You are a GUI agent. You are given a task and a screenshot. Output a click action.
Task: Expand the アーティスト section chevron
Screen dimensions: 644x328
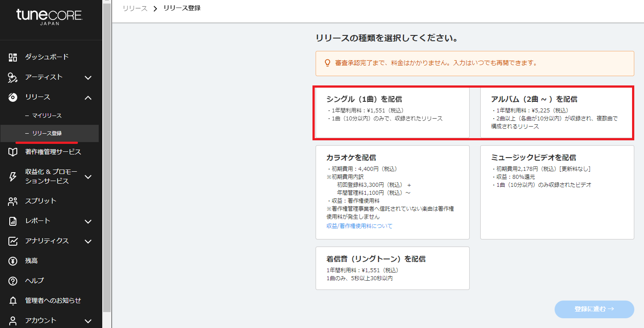88,77
